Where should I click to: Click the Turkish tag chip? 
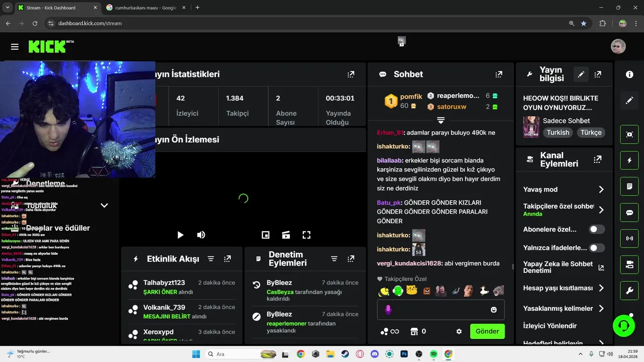[x=558, y=133]
